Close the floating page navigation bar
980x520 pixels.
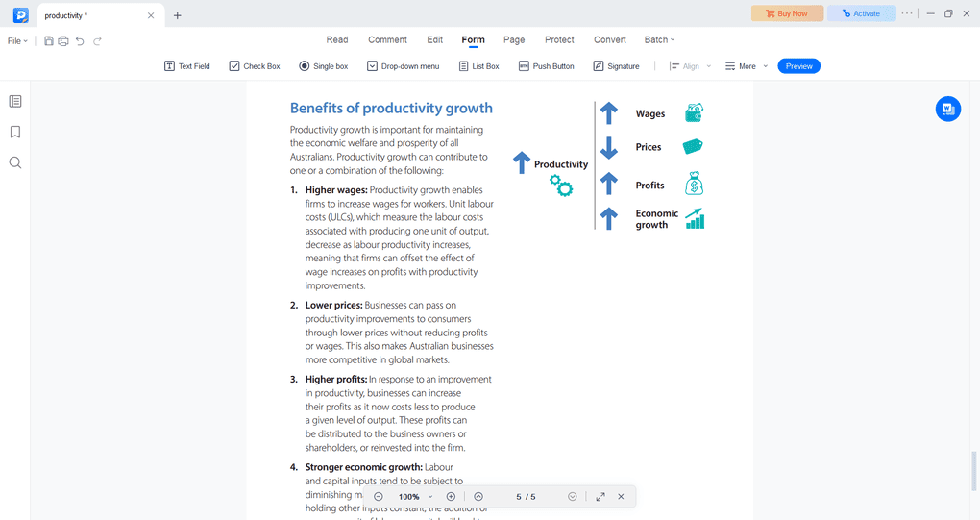[621, 497]
